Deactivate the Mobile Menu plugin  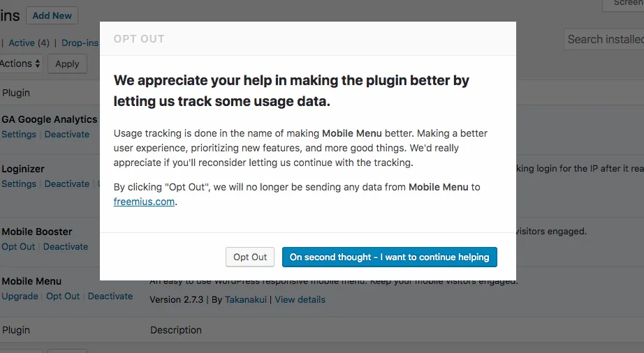coord(110,296)
